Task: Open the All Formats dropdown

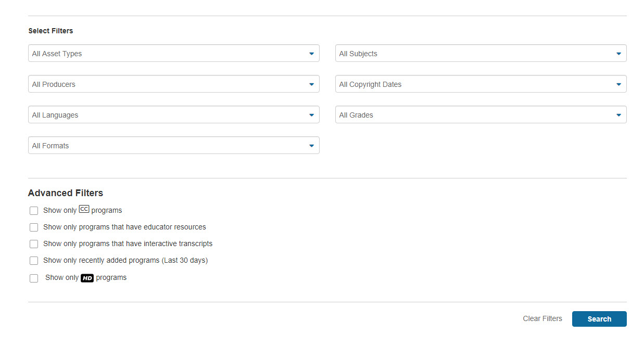Action: click(x=173, y=146)
